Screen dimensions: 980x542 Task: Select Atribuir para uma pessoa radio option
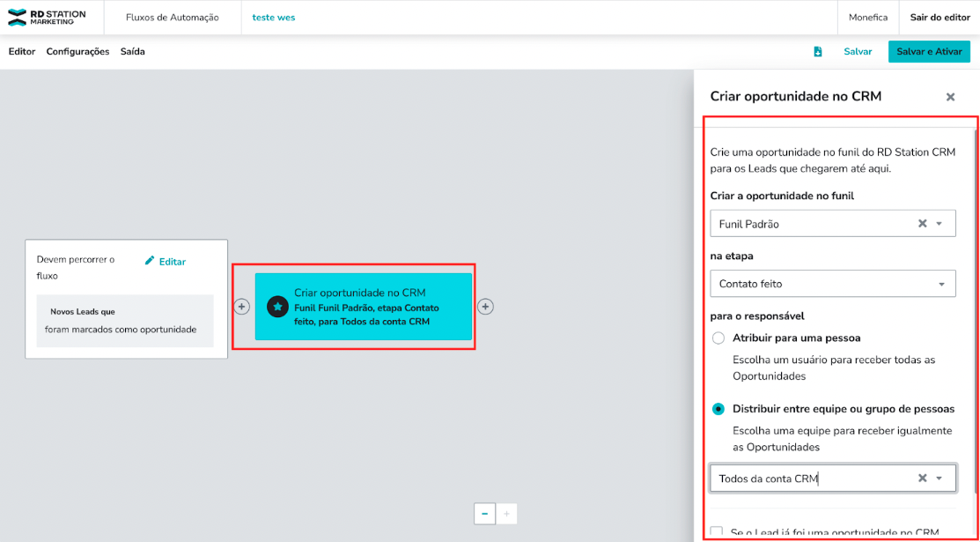[718, 338]
